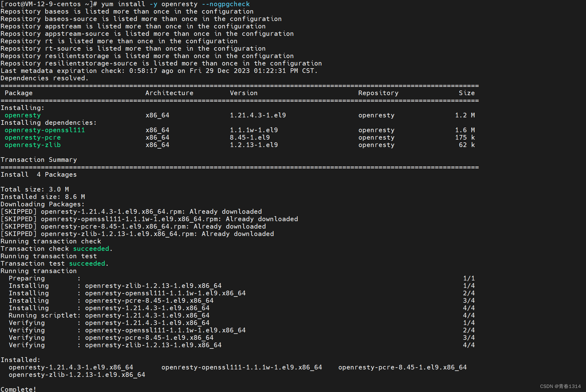Click the 'Repository resilientstorage is listed' line
This screenshot has width=586, height=392.
click(x=147, y=56)
